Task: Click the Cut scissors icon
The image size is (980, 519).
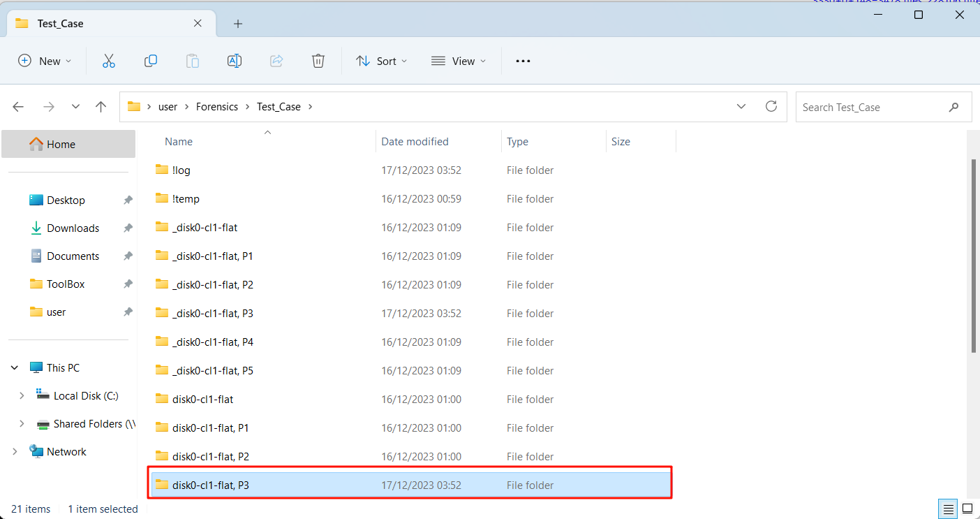Action: (x=108, y=61)
